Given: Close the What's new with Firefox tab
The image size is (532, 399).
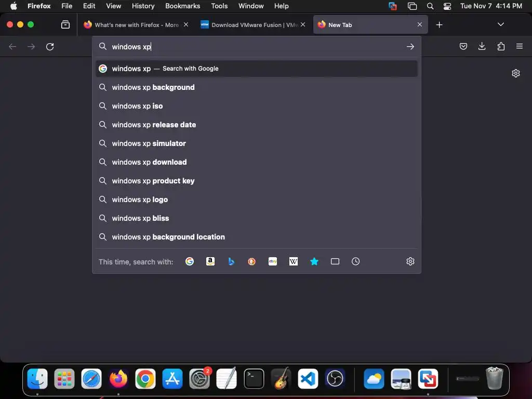Looking at the screenshot, I should pyautogui.click(x=186, y=24).
